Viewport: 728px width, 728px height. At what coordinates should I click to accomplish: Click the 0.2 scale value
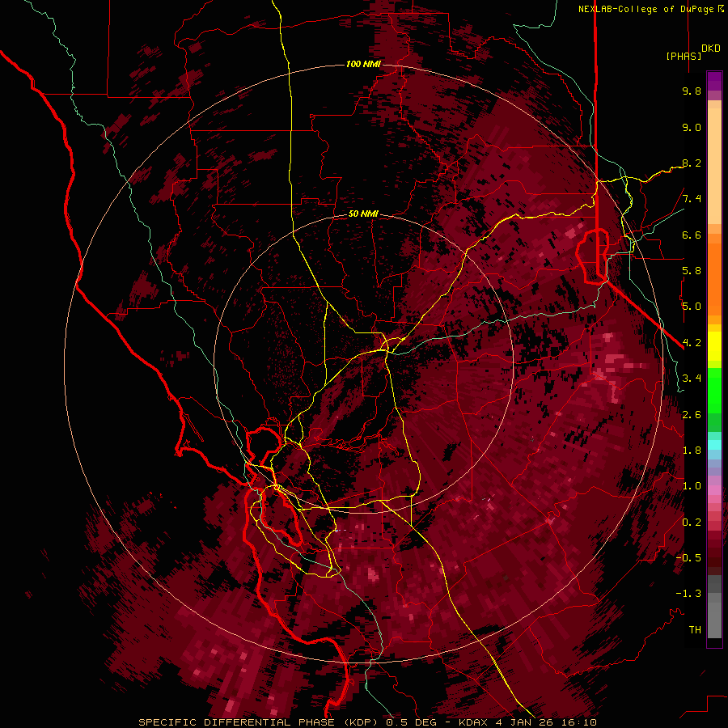692,523
